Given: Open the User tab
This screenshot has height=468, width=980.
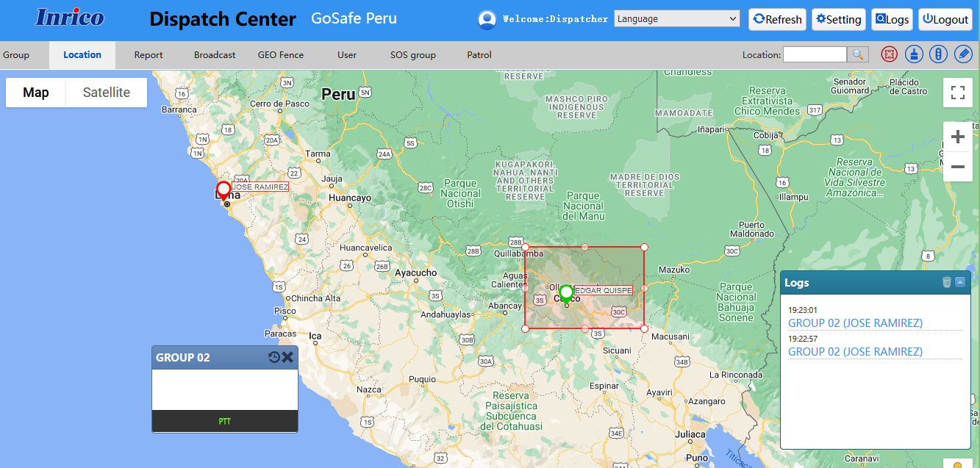Looking at the screenshot, I should [347, 55].
